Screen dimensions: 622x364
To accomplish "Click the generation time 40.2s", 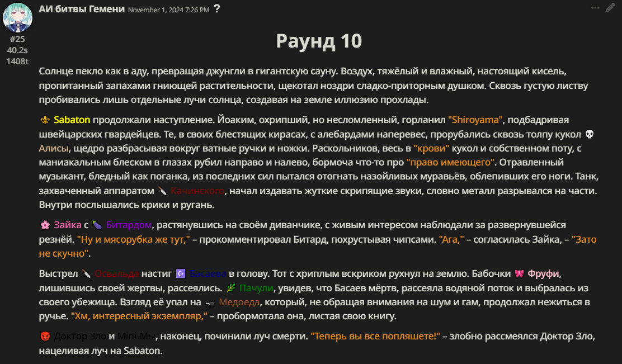I will click(17, 50).
